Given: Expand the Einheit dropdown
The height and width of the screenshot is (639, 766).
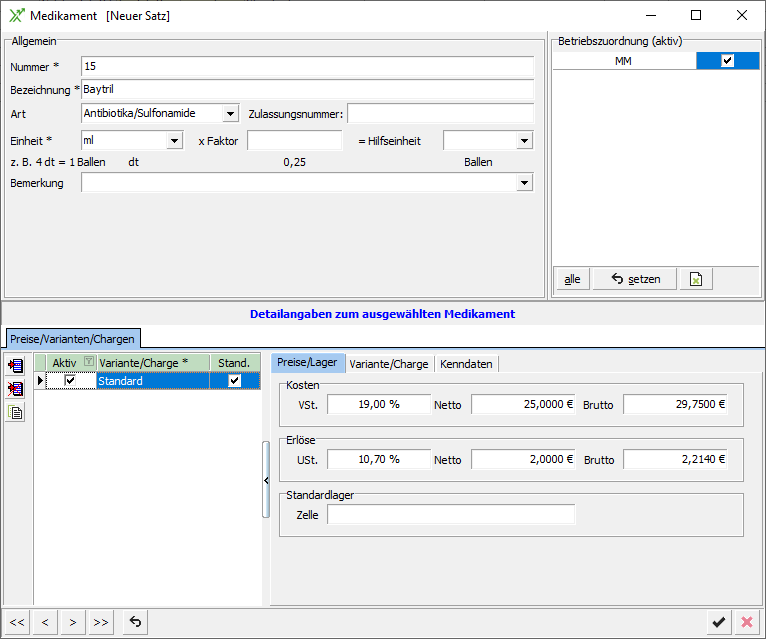Looking at the screenshot, I should (x=174, y=141).
